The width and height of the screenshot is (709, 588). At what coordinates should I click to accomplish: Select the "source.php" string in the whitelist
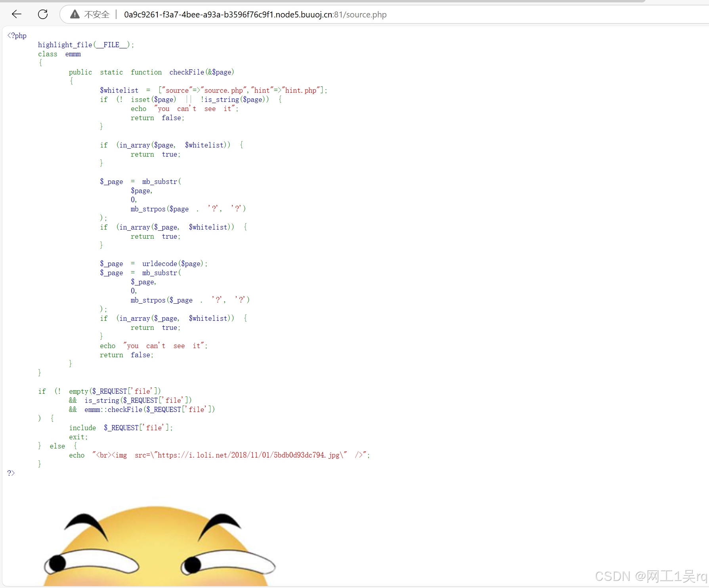coord(224,90)
